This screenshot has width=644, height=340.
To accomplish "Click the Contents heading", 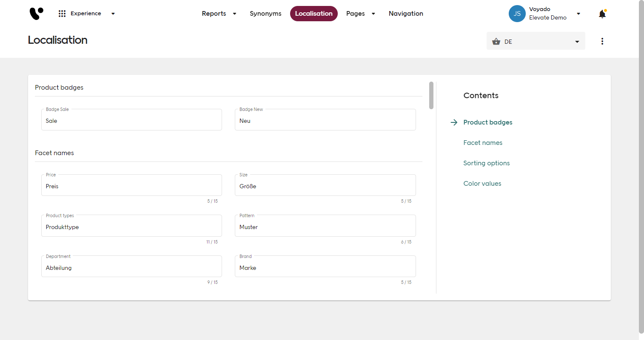I will coord(481,96).
